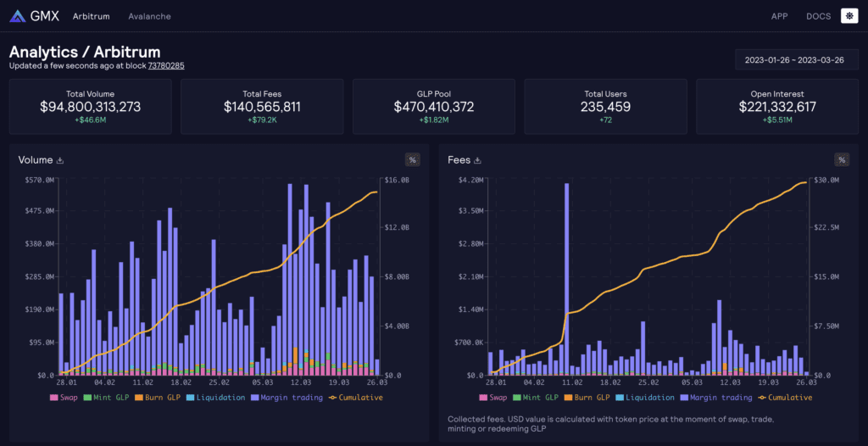868x446 pixels.
Task: Toggle percentage view on Fees chart
Action: 842,159
